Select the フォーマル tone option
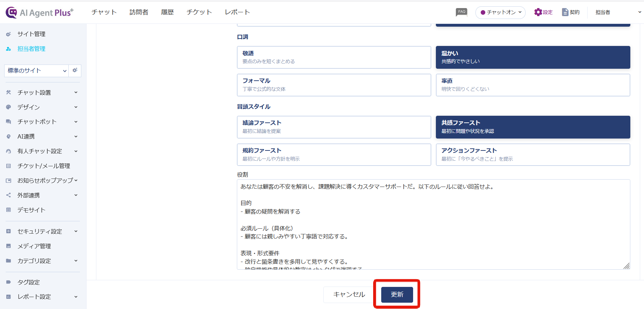The height and width of the screenshot is (309, 644). tap(334, 85)
